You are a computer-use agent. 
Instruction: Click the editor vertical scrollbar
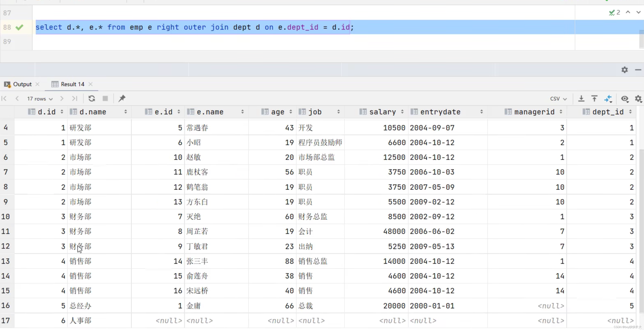[642, 39]
